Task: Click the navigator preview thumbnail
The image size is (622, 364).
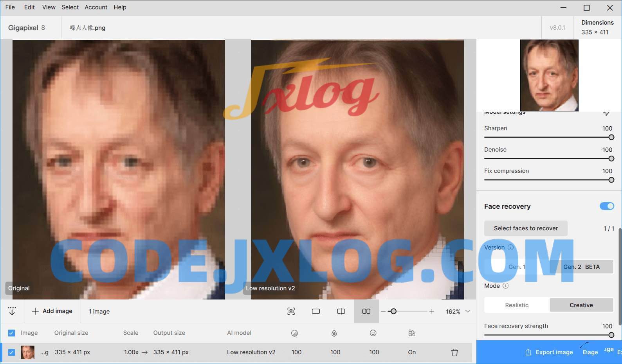Action: (549, 75)
